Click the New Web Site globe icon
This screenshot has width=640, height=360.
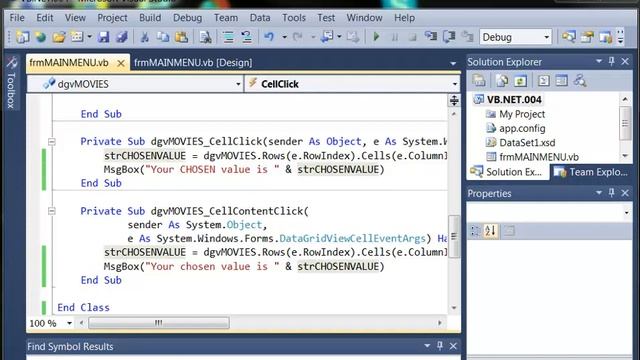pos(40,37)
